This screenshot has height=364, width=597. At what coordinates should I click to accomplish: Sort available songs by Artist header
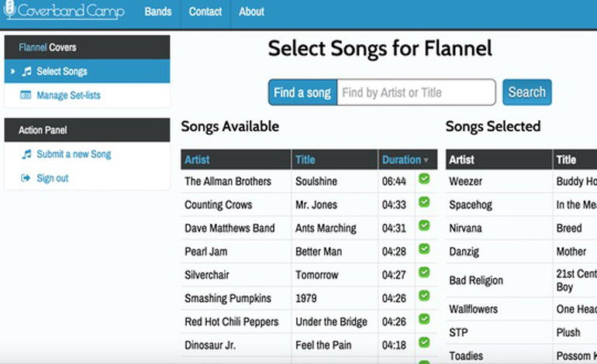point(197,160)
